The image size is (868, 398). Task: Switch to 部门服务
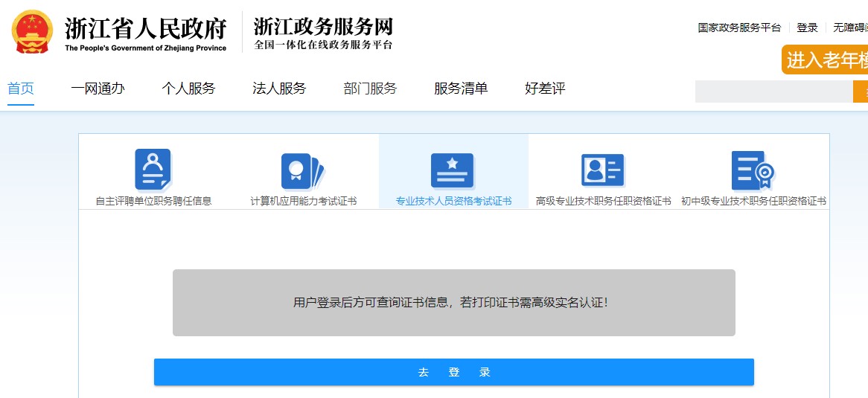[x=370, y=89]
